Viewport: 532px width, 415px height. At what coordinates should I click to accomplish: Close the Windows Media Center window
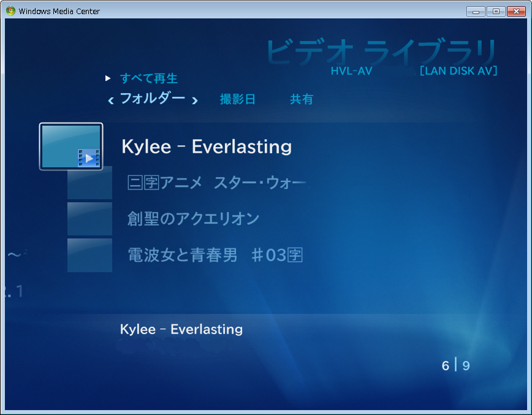(x=516, y=12)
